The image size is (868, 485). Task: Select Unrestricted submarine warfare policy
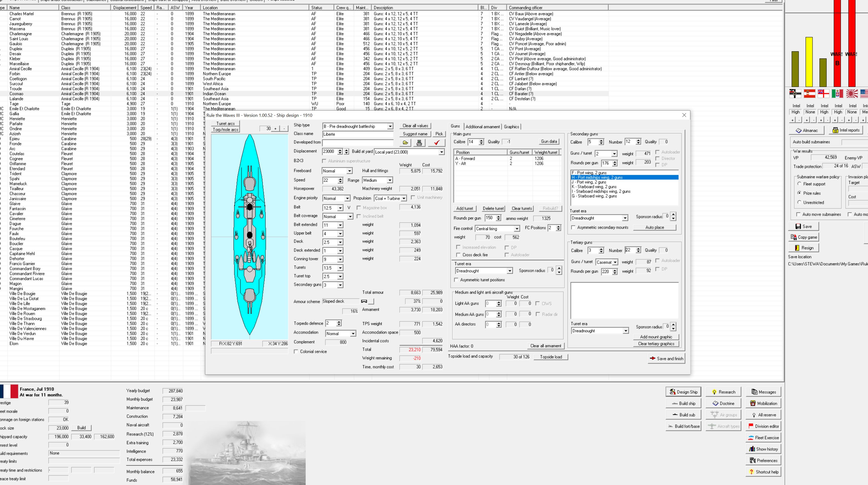(x=799, y=202)
